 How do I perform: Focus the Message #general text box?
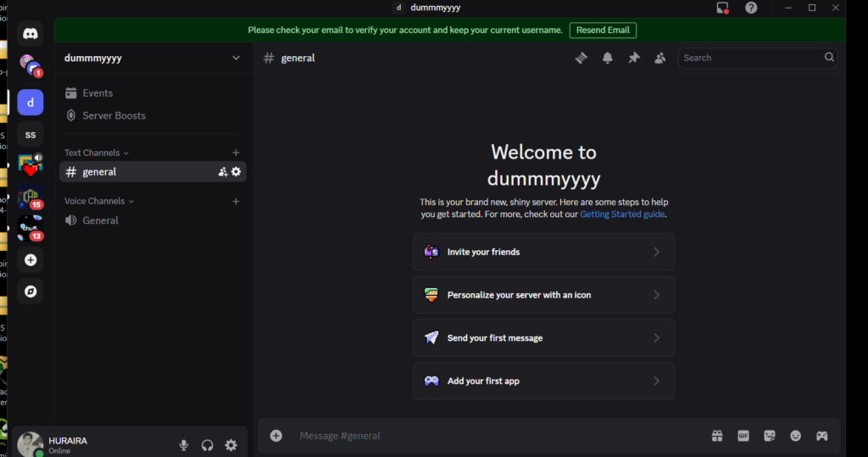[x=498, y=436]
